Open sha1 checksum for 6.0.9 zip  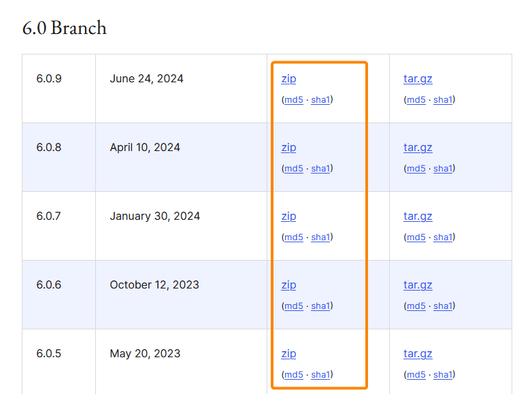320,100
